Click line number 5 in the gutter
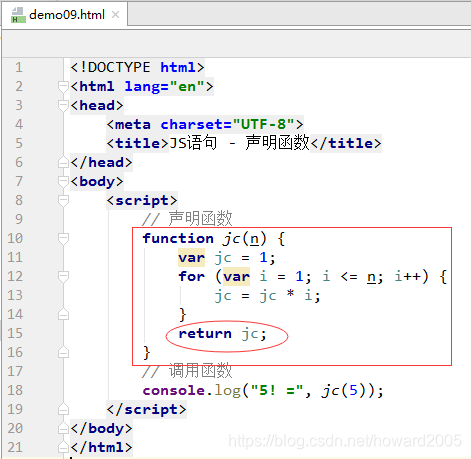The width and height of the screenshot is (471, 459). 19,144
